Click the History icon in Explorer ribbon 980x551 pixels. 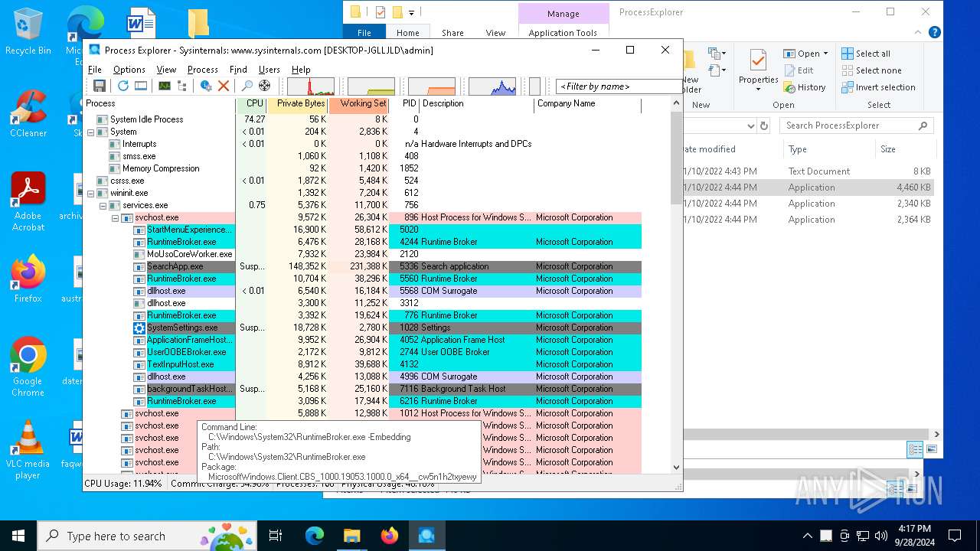[789, 87]
